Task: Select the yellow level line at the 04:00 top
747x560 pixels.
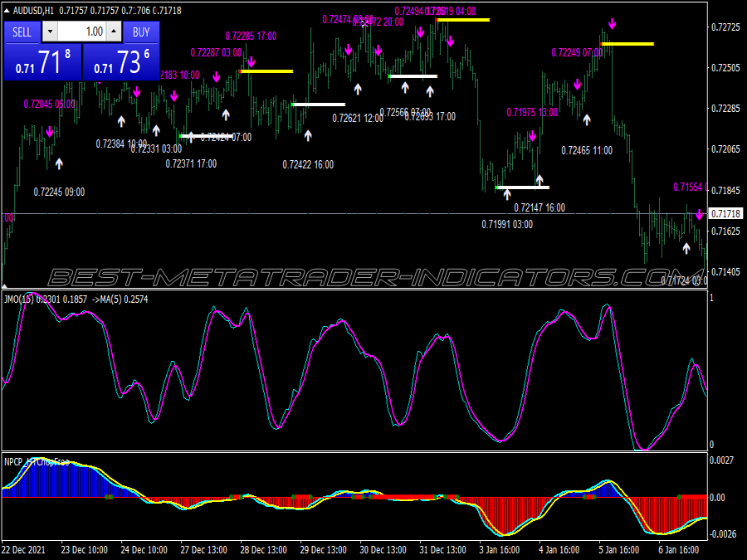Action: pos(462,20)
